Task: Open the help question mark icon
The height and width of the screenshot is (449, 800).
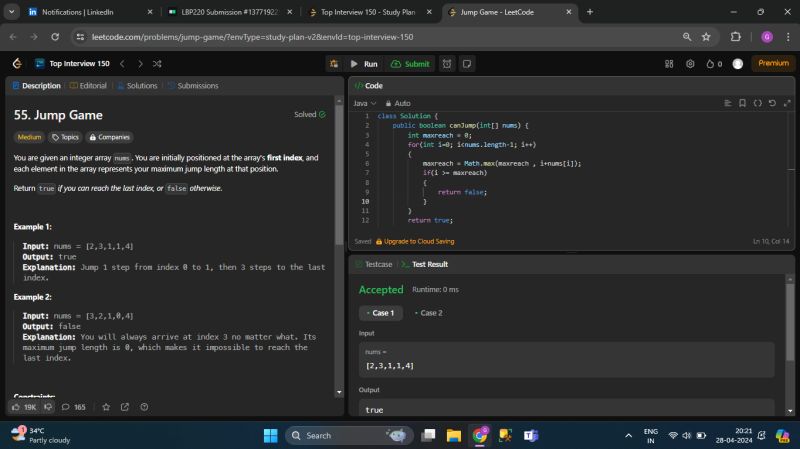Action: 144,407
